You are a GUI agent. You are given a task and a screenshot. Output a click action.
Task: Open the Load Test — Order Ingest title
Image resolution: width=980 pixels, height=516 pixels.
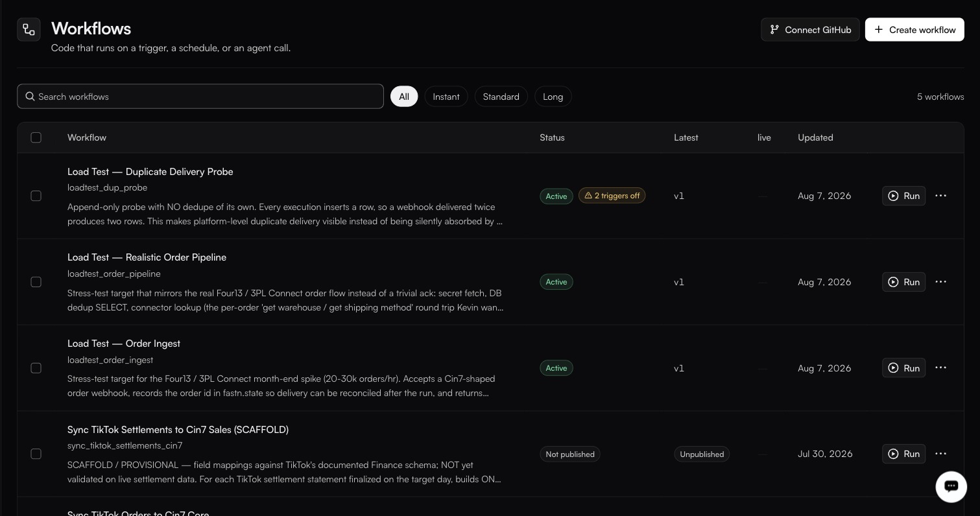[124, 344]
